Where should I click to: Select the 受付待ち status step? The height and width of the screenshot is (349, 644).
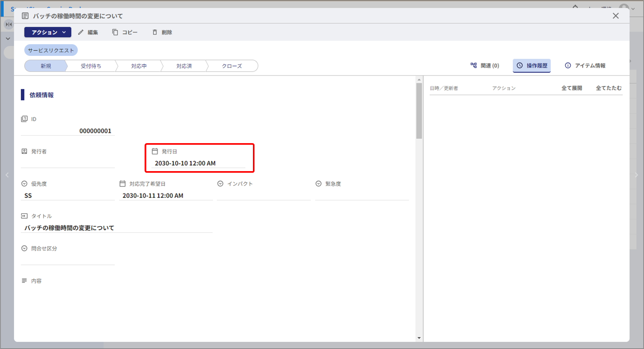pyautogui.click(x=91, y=66)
